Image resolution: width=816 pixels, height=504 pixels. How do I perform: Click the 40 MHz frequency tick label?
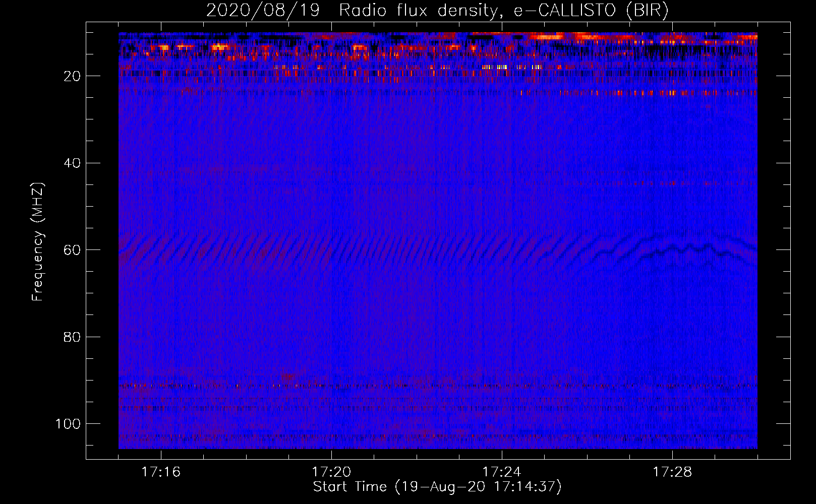pos(72,163)
